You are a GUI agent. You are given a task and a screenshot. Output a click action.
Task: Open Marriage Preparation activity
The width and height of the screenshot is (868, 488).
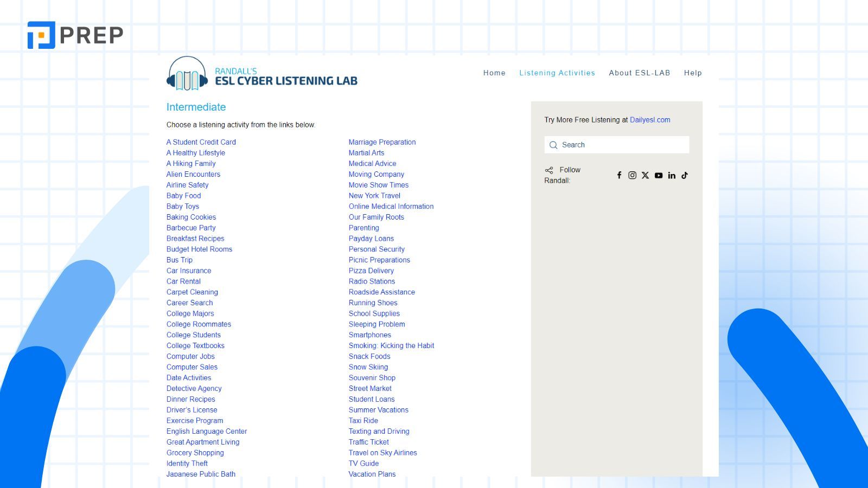tap(382, 142)
